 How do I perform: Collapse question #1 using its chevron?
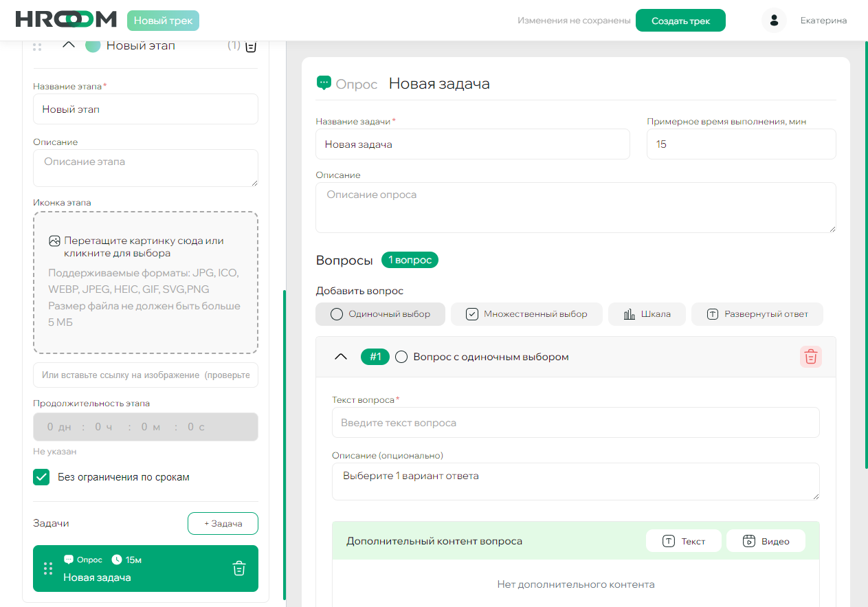340,357
